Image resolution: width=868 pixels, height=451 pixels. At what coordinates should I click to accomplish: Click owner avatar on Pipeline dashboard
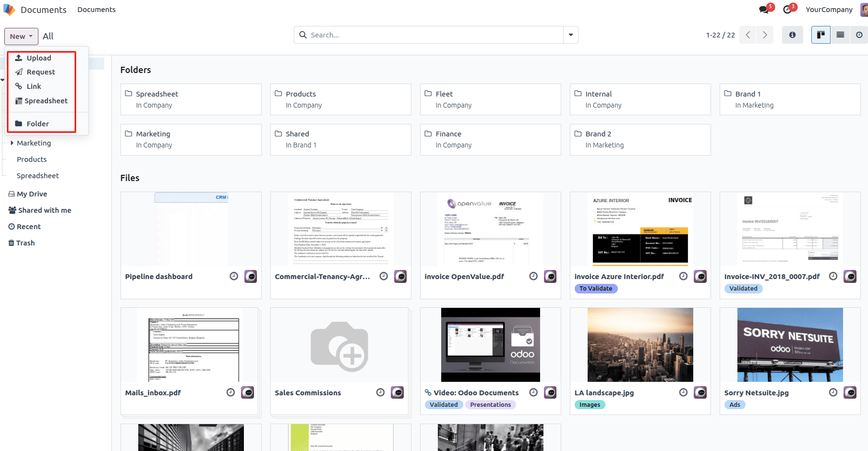[251, 277]
